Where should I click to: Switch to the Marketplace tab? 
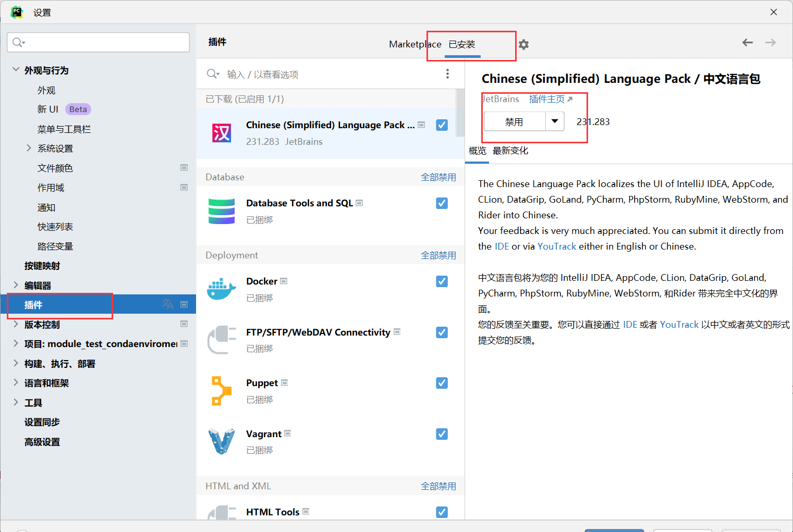coord(415,44)
